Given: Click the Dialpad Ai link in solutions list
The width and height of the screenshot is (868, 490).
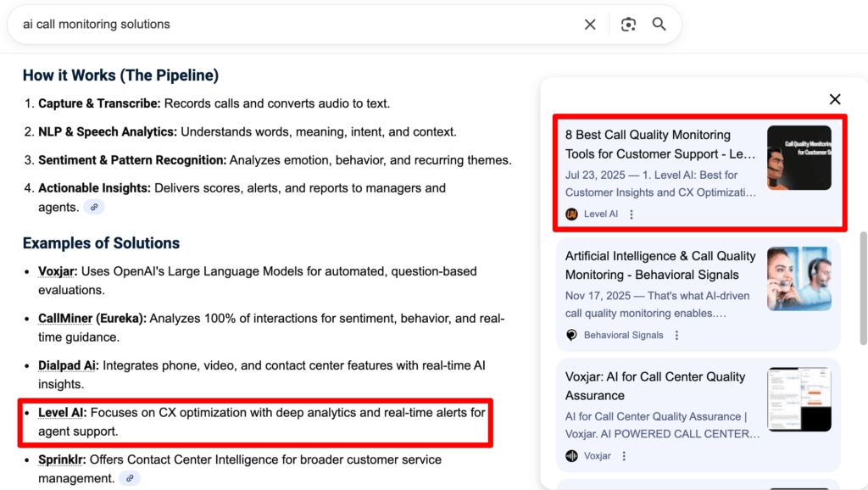Looking at the screenshot, I should (66, 365).
